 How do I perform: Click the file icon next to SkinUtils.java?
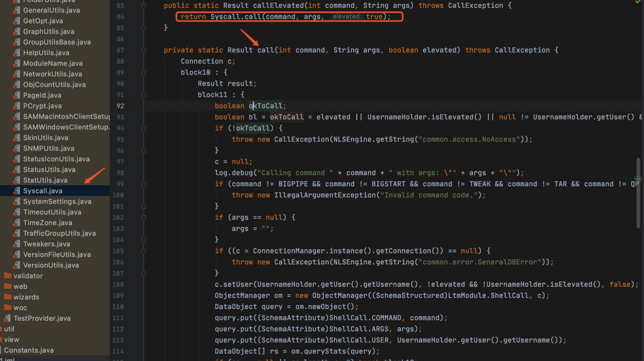16,138
